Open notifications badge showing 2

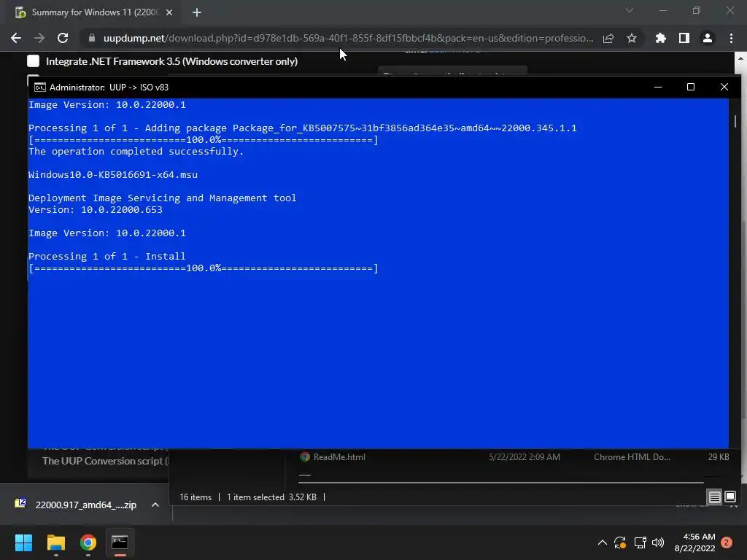coord(726,542)
